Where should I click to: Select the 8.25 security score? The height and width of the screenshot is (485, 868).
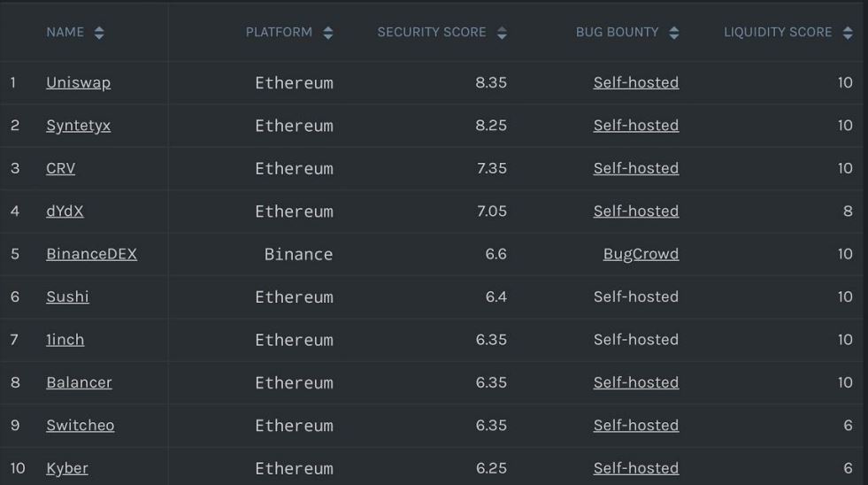click(x=491, y=126)
